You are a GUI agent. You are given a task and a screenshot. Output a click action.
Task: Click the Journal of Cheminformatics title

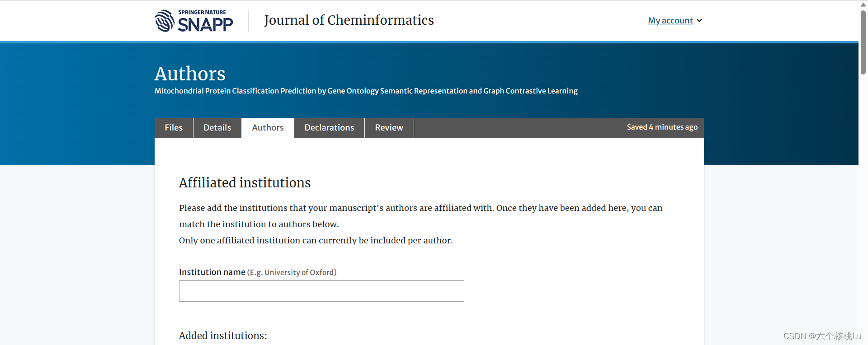pyautogui.click(x=349, y=20)
